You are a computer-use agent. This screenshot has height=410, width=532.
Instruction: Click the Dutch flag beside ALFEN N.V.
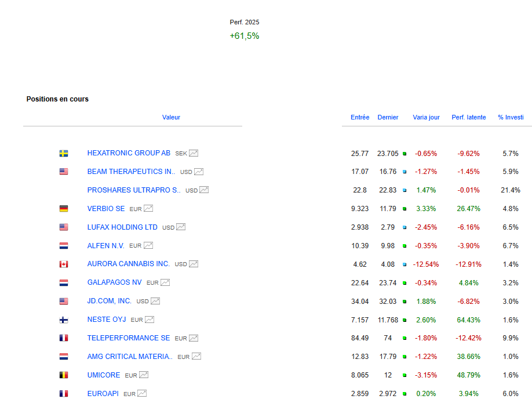(64, 246)
